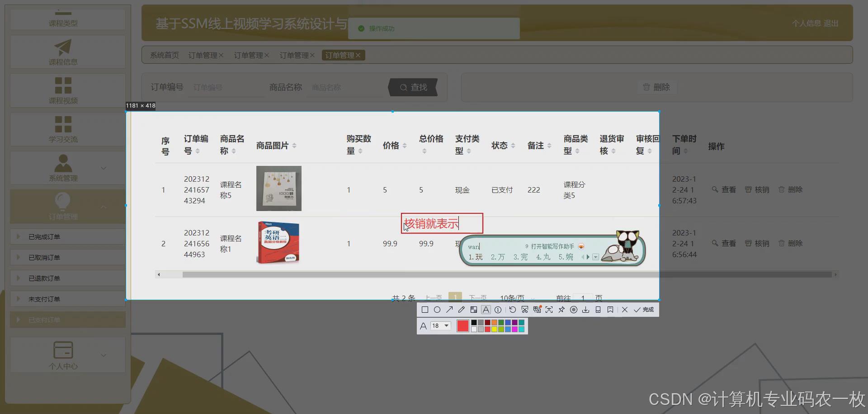Select the ellipse annotation tool

pyautogui.click(x=437, y=310)
